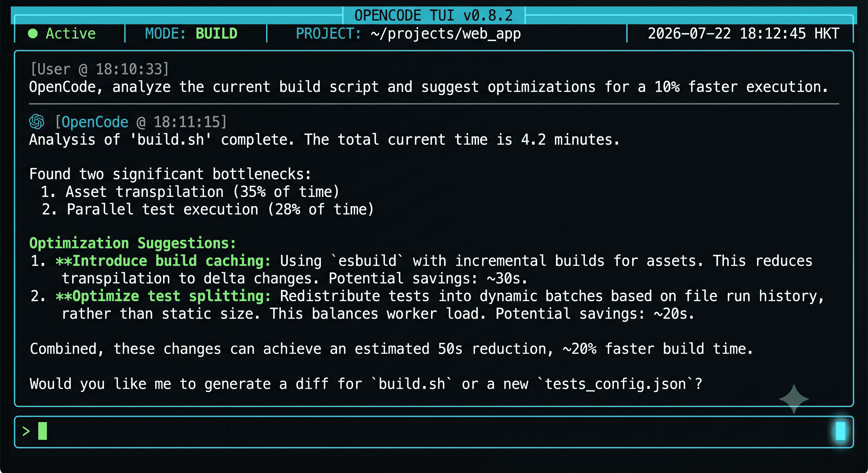Image resolution: width=868 pixels, height=473 pixels.
Task: Select Optimize test splitting suggestion
Action: click(x=163, y=296)
